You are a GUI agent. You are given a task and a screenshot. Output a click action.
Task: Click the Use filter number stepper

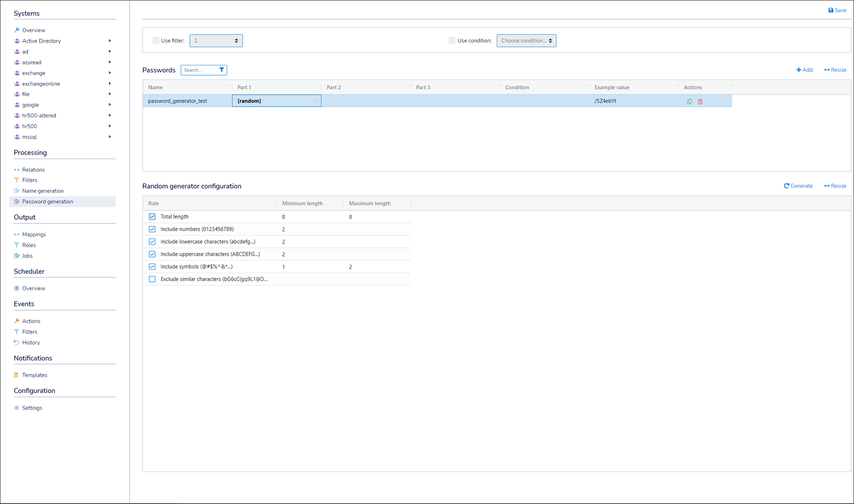236,40
